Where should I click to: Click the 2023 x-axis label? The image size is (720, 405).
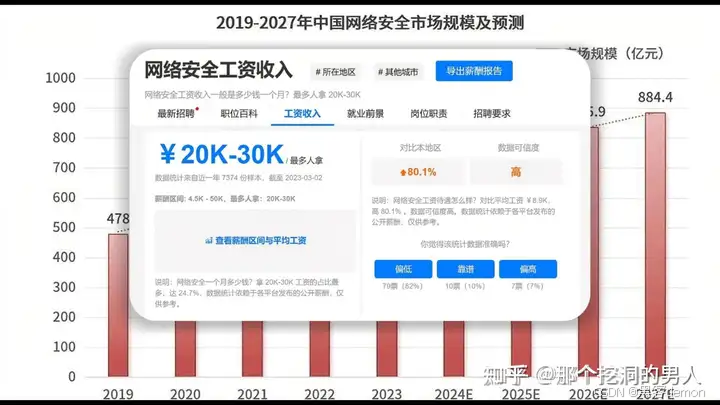click(x=387, y=394)
